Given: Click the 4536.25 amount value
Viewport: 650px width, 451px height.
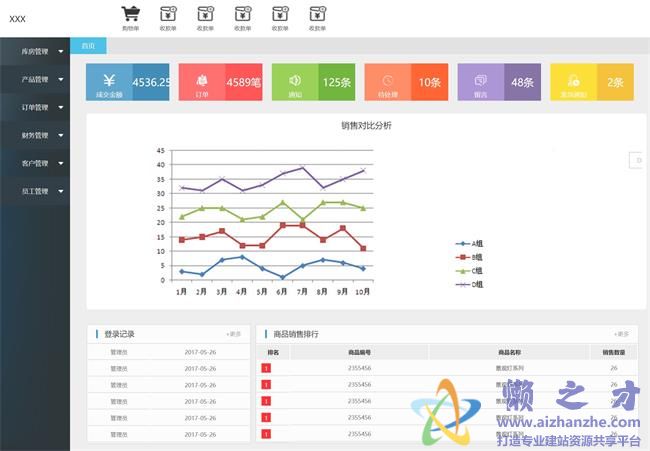Looking at the screenshot, I should tap(151, 82).
